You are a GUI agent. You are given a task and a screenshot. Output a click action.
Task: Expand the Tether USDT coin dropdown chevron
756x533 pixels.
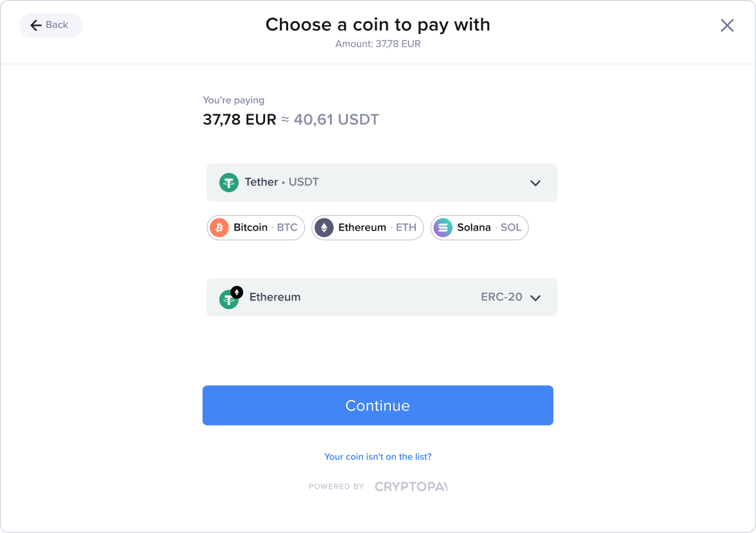coord(535,183)
